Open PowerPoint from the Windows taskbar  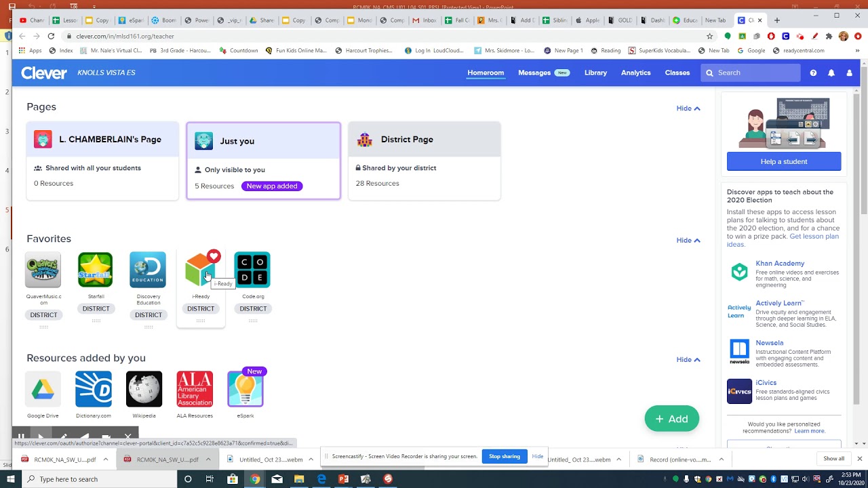[343, 479]
